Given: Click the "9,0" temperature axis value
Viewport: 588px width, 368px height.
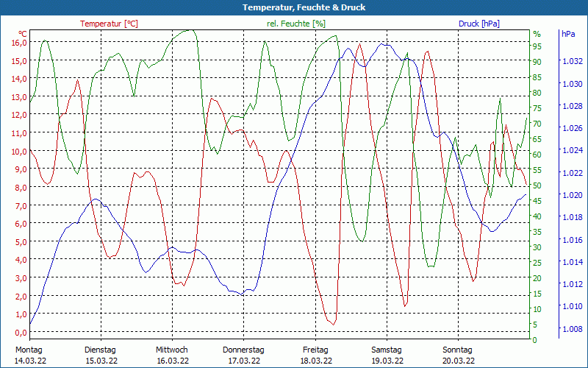Looking at the screenshot, I should 21,169.
